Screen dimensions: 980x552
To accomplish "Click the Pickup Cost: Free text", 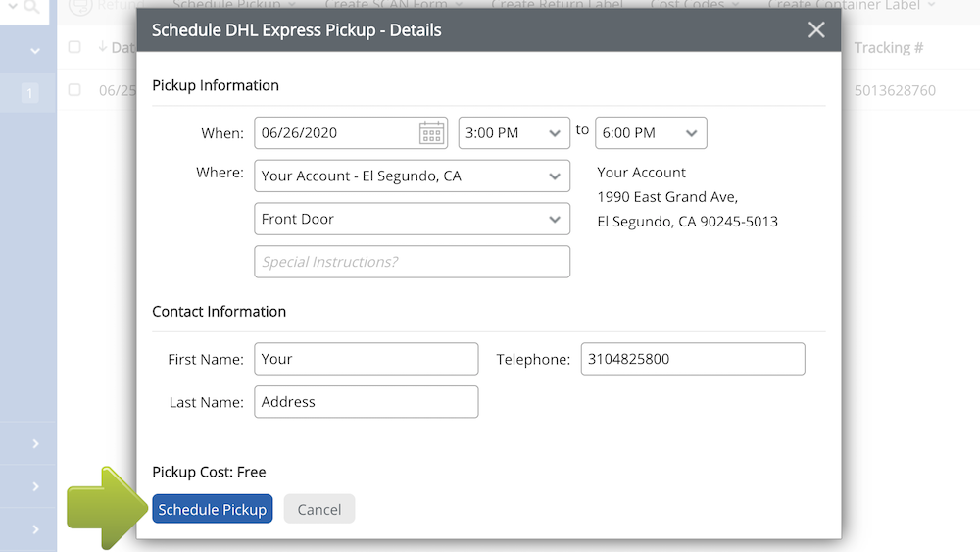I will click(x=209, y=472).
